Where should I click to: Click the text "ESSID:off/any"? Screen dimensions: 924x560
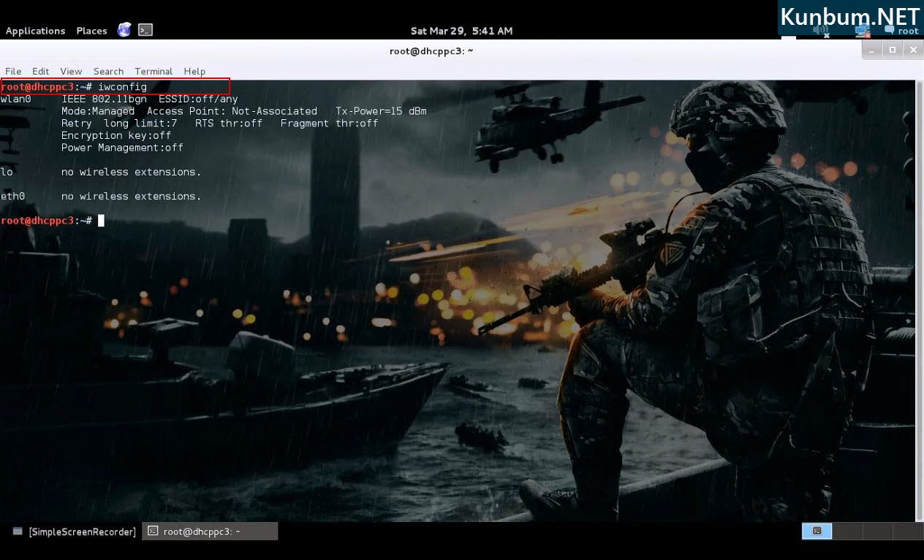[198, 99]
